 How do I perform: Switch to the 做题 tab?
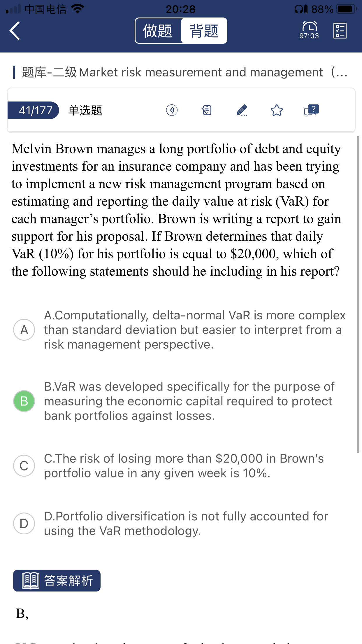[x=158, y=31]
